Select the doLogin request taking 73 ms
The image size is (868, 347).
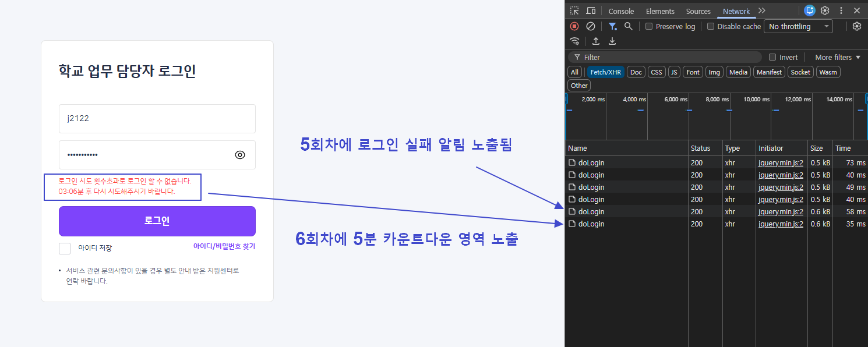tap(717, 162)
